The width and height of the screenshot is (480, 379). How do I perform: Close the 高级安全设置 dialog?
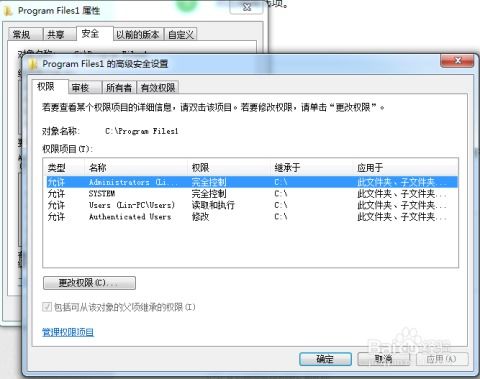pyautogui.click(x=457, y=61)
